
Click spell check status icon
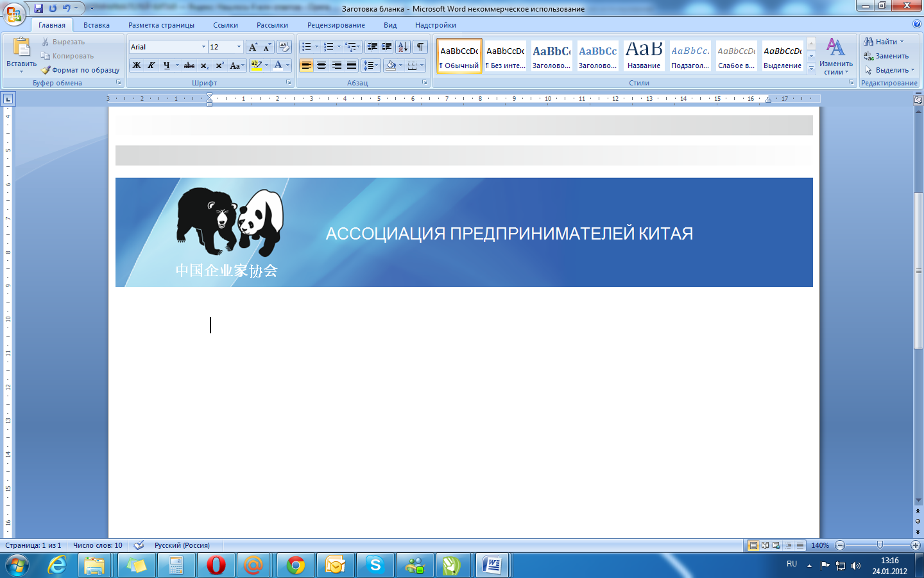coord(139,545)
